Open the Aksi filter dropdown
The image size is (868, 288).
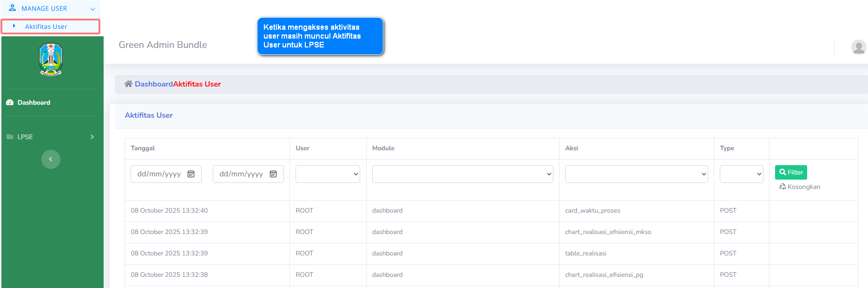coord(636,174)
